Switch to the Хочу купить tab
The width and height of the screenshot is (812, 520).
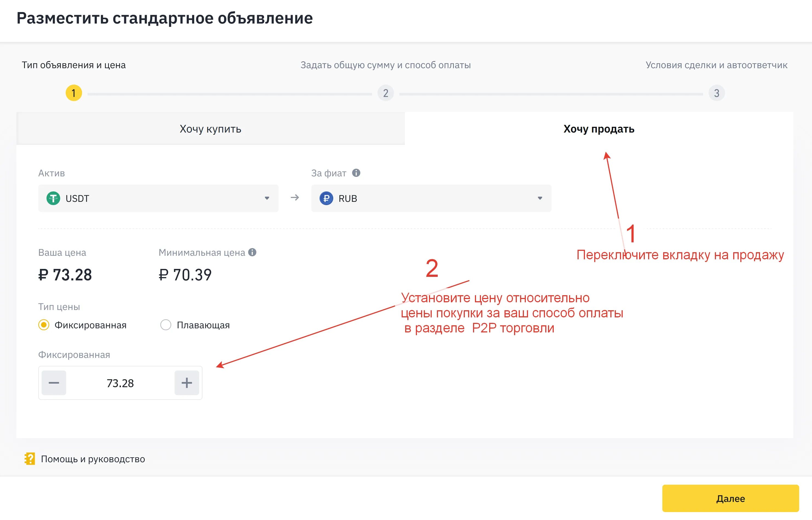[210, 129]
